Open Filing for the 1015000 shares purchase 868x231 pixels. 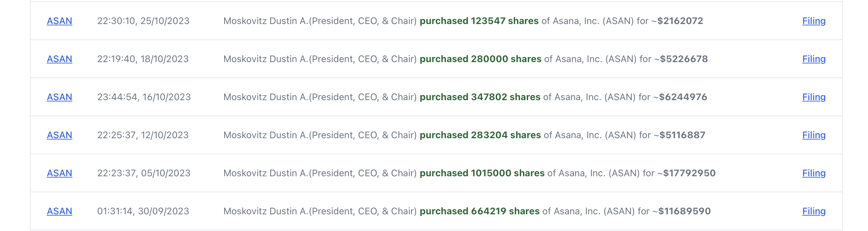[x=813, y=173]
